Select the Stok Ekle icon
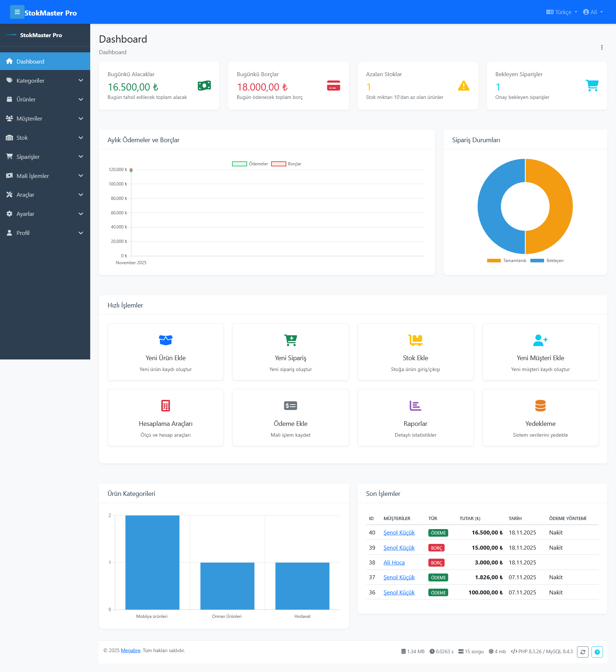Viewport: 616px width, 672px height. (415, 340)
